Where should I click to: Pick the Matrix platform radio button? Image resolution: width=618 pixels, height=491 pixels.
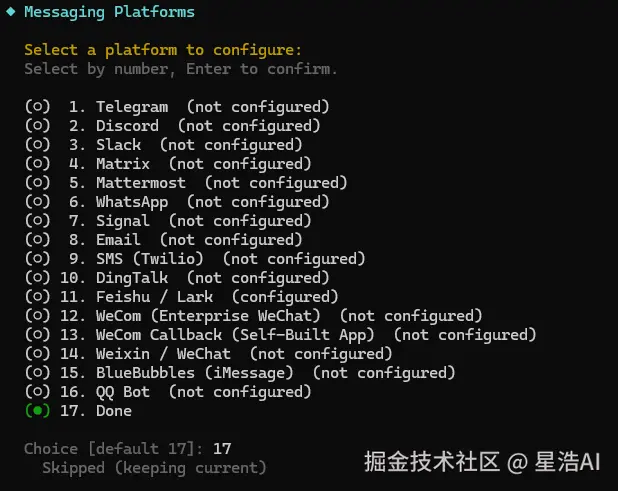click(37, 164)
